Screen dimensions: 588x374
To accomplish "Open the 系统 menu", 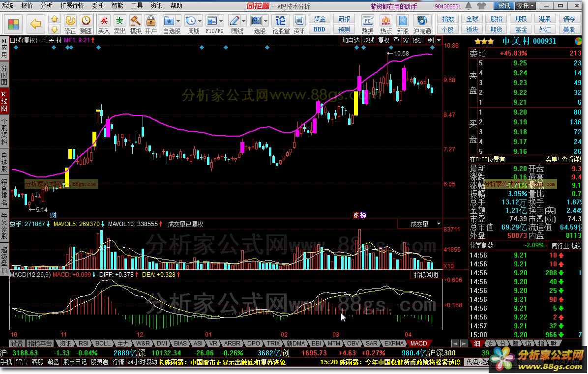I will coord(7,5).
